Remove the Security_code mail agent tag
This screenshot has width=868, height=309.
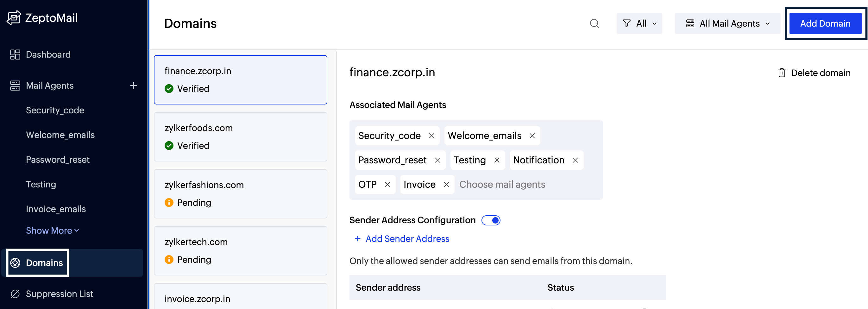click(x=431, y=136)
